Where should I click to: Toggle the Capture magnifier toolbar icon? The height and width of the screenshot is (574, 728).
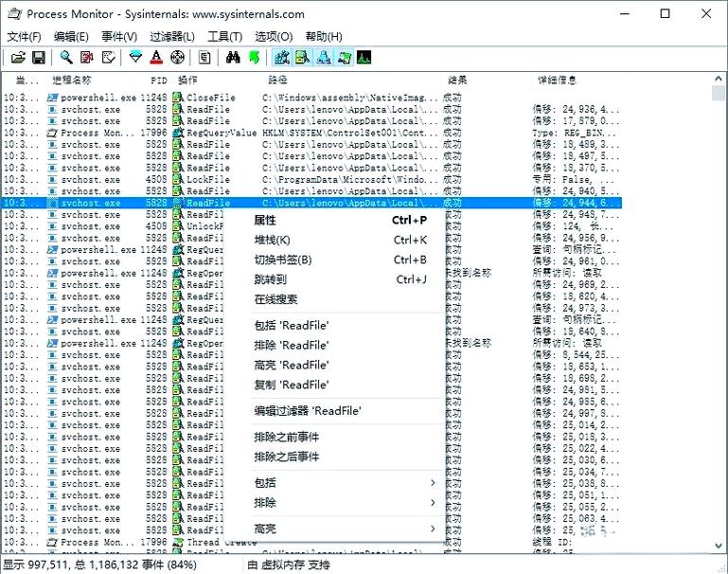pyautogui.click(x=66, y=58)
